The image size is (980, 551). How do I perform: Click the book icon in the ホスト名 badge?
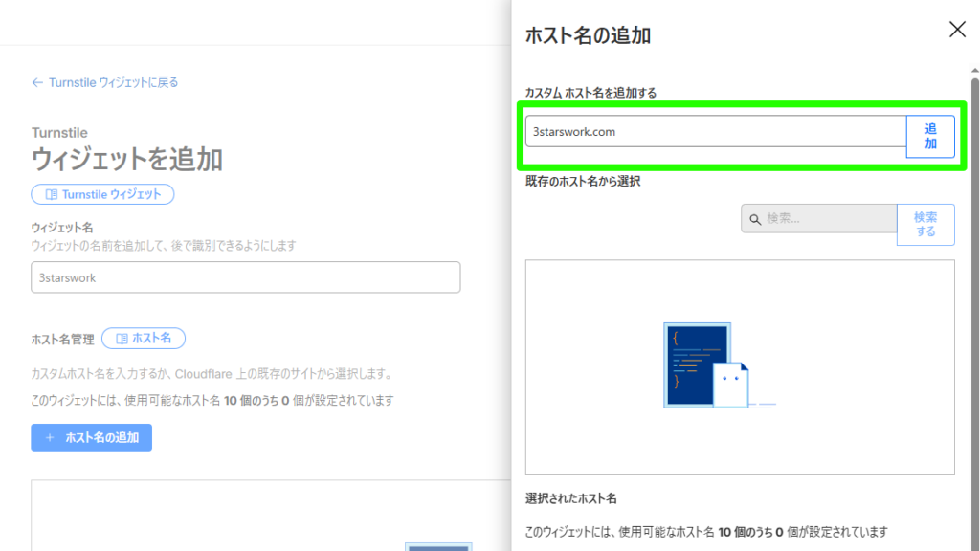click(122, 339)
